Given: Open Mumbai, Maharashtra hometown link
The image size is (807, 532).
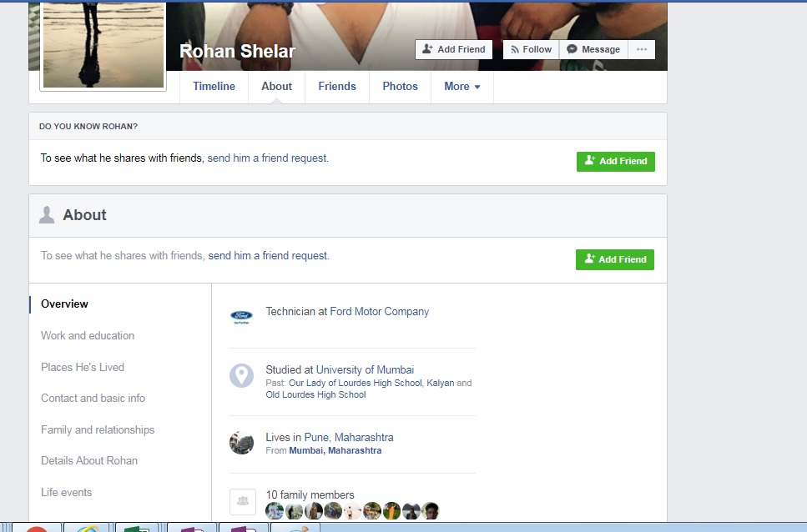Looking at the screenshot, I should 335,450.
